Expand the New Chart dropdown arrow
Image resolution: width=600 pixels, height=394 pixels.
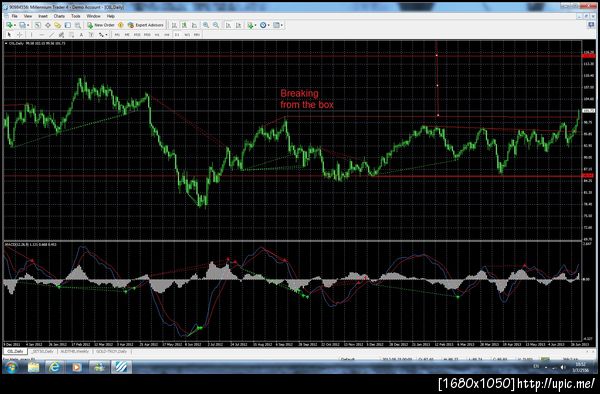click(15, 25)
